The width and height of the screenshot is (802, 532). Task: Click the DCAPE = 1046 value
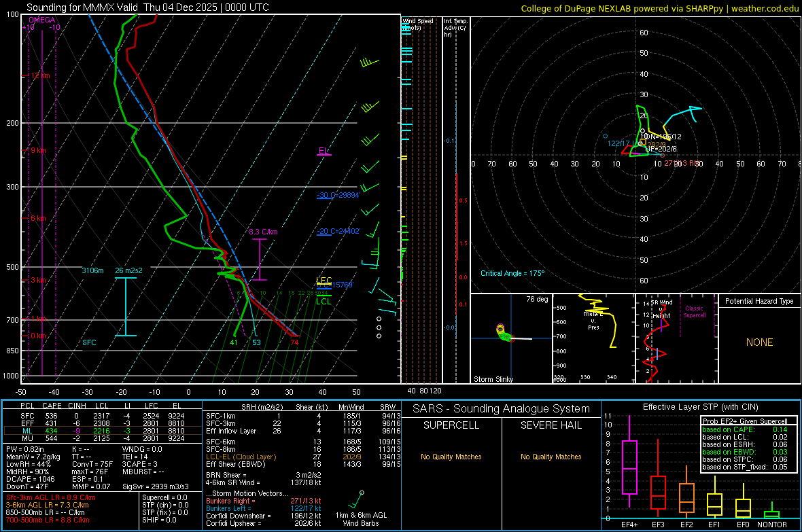coord(29,479)
